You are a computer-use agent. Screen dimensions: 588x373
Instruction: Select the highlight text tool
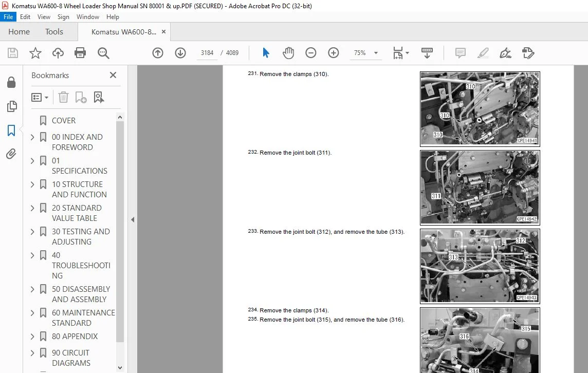click(x=483, y=53)
